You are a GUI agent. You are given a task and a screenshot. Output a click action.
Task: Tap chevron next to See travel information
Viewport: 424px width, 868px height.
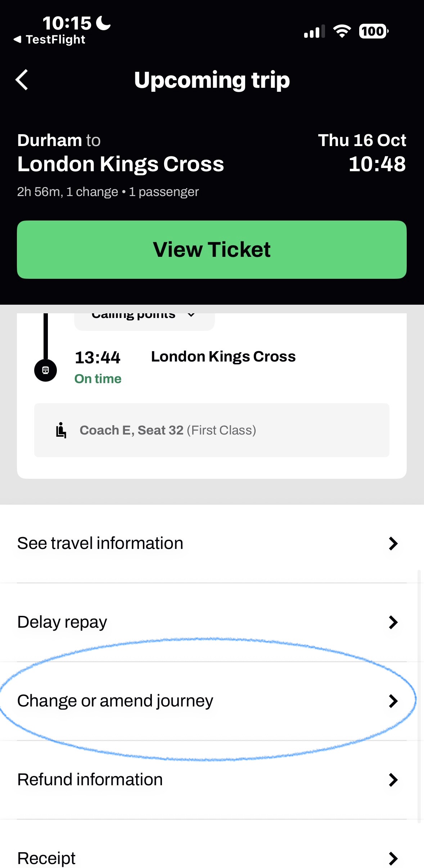tap(393, 544)
